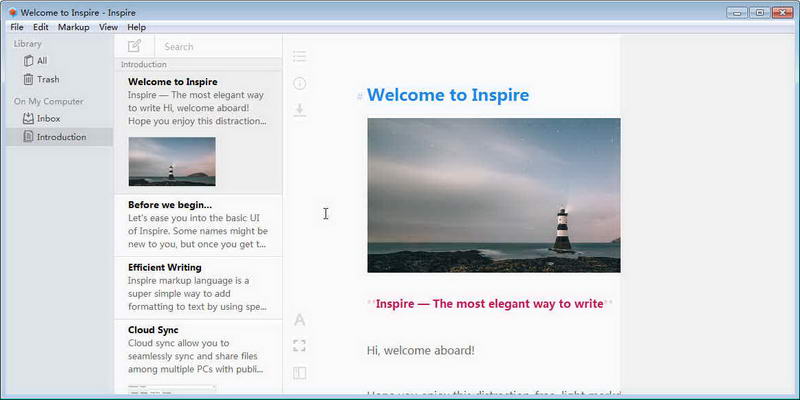This screenshot has width=800, height=400.
Task: Open the font typography A icon
Action: [299, 320]
